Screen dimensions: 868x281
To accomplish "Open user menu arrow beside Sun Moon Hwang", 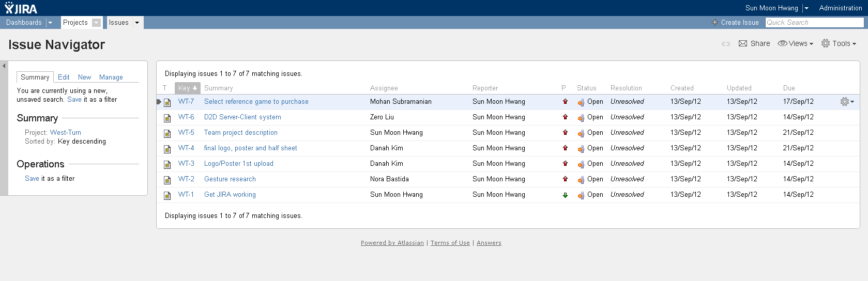I will point(806,8).
